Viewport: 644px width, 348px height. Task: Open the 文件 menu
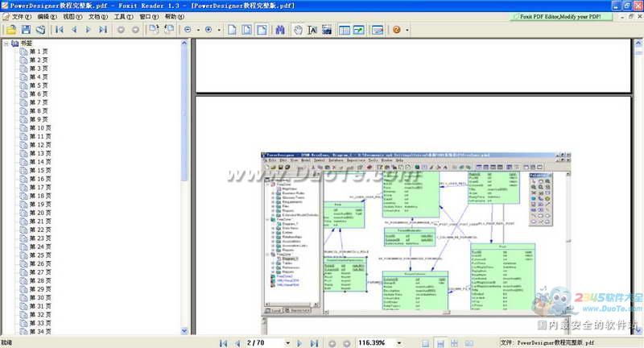[22, 16]
